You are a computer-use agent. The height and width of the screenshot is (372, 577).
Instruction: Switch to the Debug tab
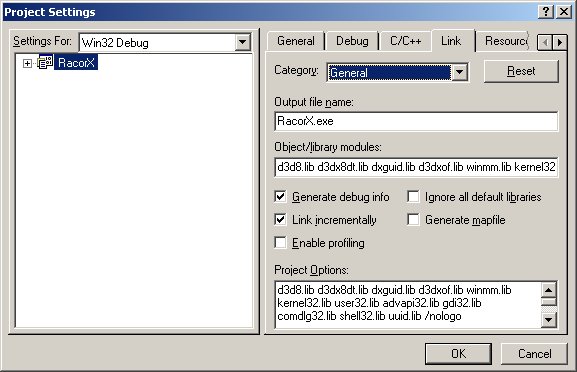click(352, 41)
